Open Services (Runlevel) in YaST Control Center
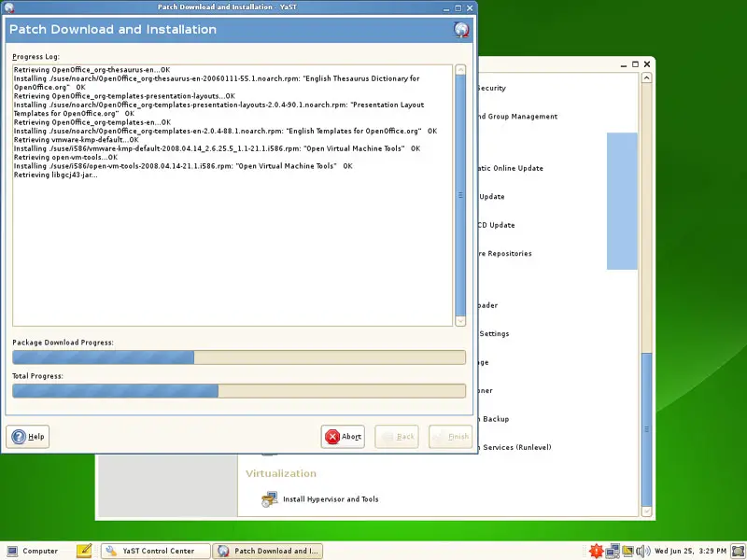Image resolution: width=747 pixels, height=560 pixels. (x=517, y=448)
